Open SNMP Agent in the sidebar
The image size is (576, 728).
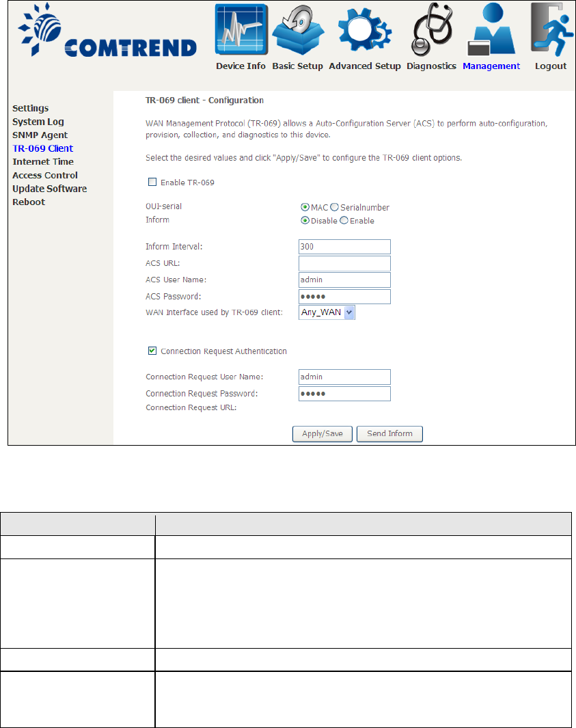tap(40, 135)
